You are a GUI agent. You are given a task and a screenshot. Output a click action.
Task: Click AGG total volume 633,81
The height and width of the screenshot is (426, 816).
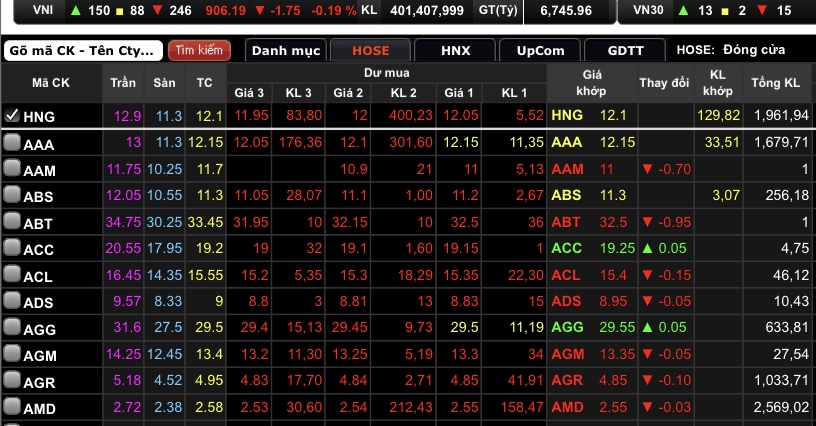[x=787, y=327]
